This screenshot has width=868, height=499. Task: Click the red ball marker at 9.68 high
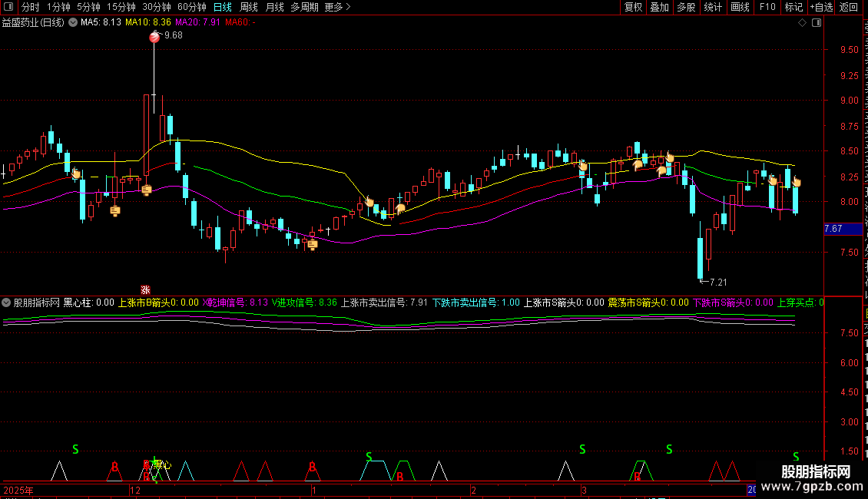(154, 37)
